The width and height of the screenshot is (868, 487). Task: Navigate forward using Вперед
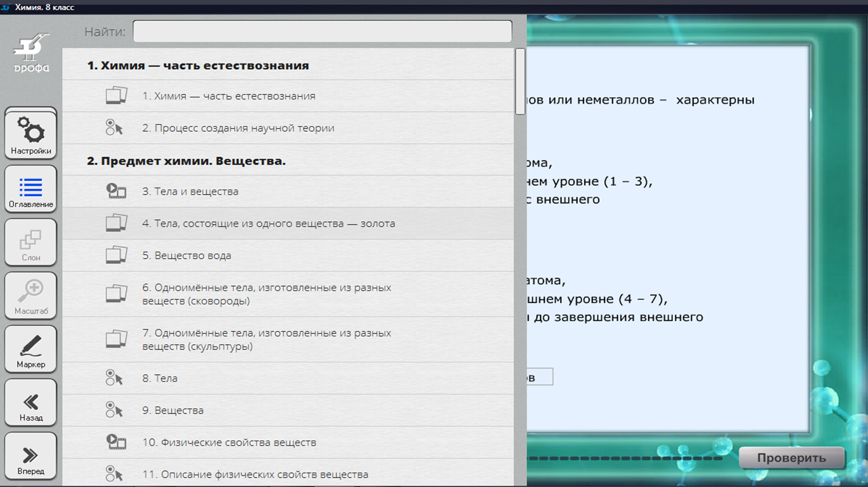point(30,455)
